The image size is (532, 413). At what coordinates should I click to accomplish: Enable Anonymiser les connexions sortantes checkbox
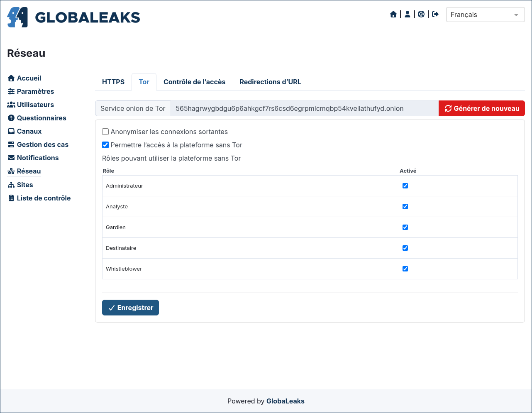(105, 132)
